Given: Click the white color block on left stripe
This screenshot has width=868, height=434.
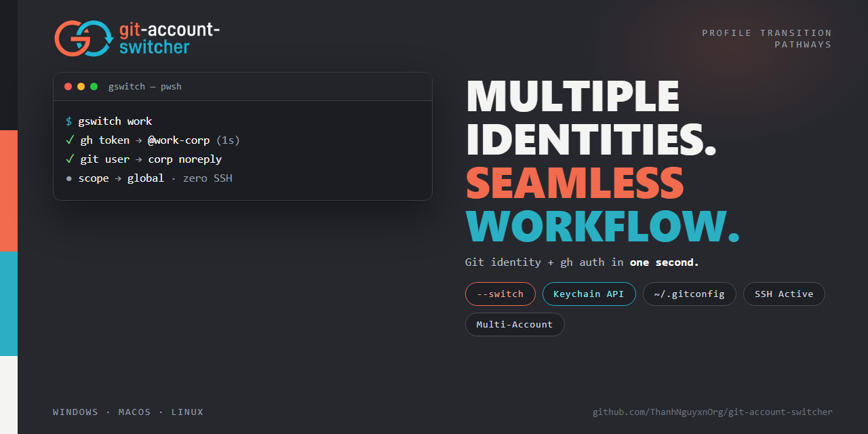Looking at the screenshot, I should click(9, 395).
